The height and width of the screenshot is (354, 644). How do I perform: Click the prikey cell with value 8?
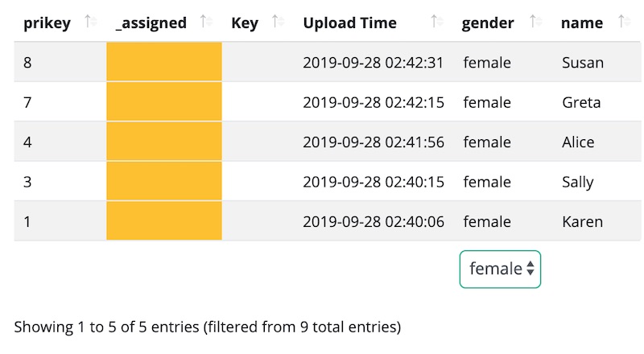pos(28,63)
